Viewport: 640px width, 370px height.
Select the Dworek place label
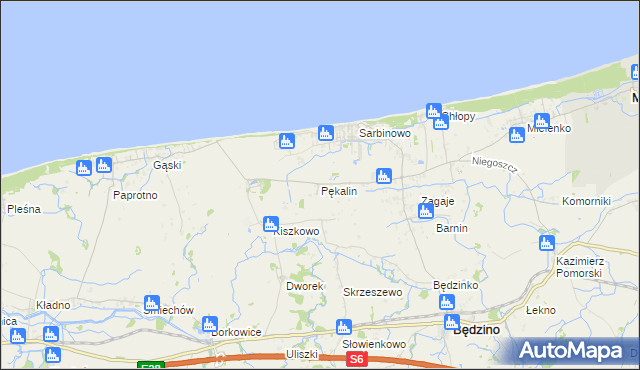tap(305, 286)
